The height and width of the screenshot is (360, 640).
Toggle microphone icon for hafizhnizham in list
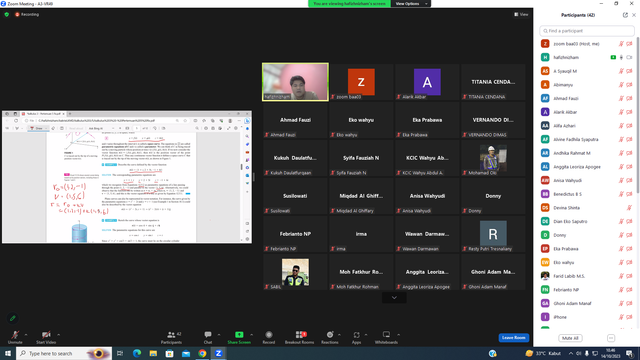(621, 58)
